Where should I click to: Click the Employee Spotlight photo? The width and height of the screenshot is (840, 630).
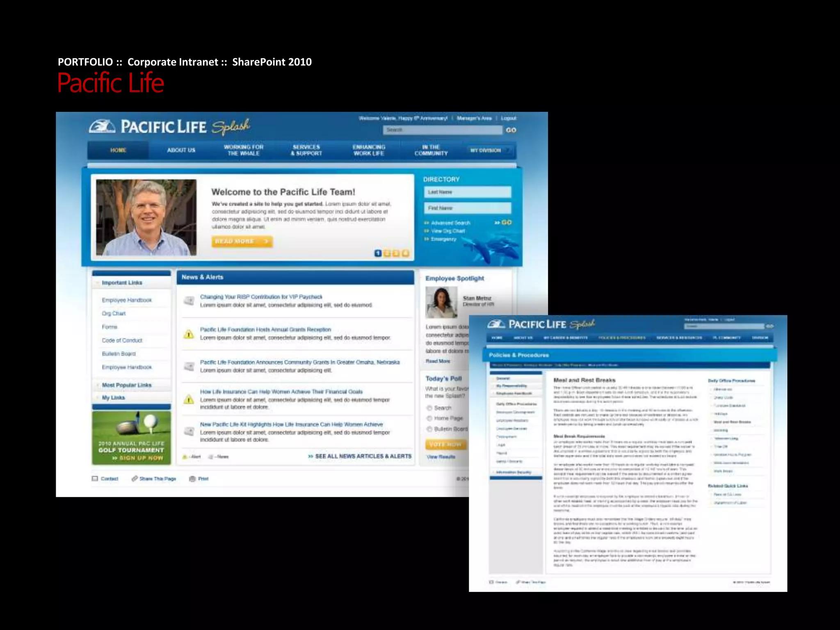coord(441,302)
